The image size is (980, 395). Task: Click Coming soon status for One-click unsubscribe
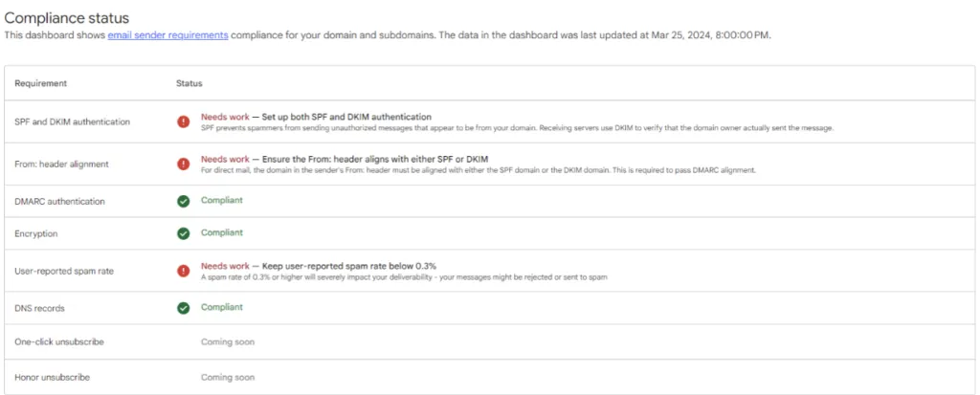pos(228,341)
